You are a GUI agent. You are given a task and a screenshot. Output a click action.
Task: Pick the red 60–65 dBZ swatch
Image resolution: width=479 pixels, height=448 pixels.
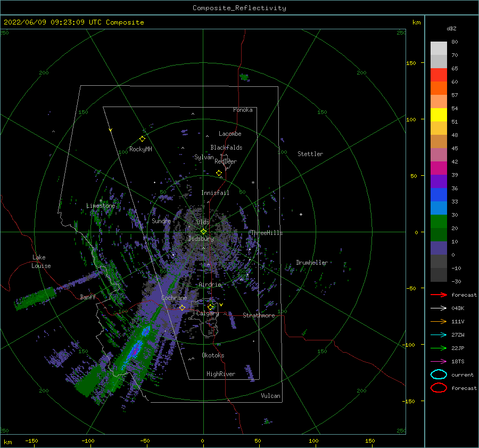439,75
